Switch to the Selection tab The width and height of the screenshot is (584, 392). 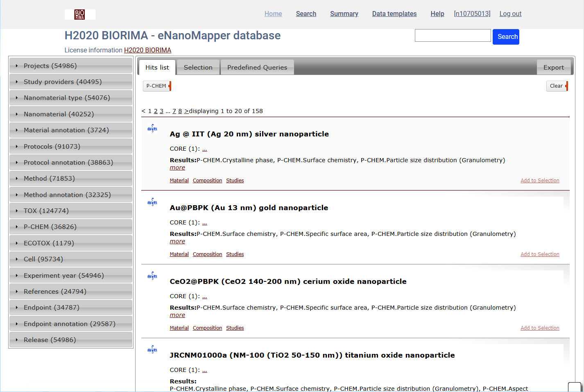click(198, 67)
